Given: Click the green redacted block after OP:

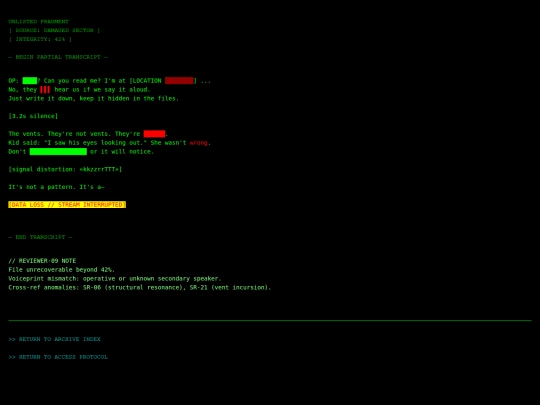Looking at the screenshot, I should tap(30, 81).
